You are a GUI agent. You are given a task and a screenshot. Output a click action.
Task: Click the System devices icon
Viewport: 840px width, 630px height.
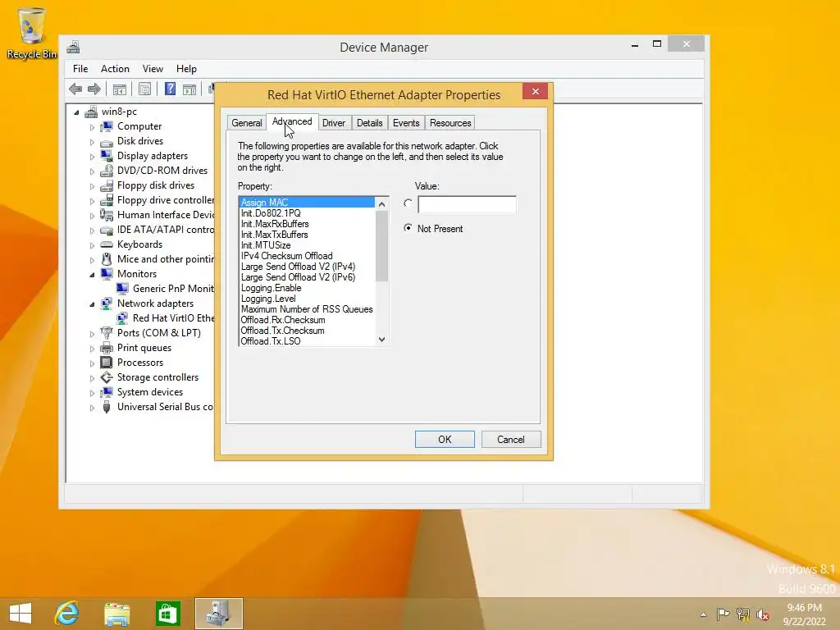[x=107, y=392]
